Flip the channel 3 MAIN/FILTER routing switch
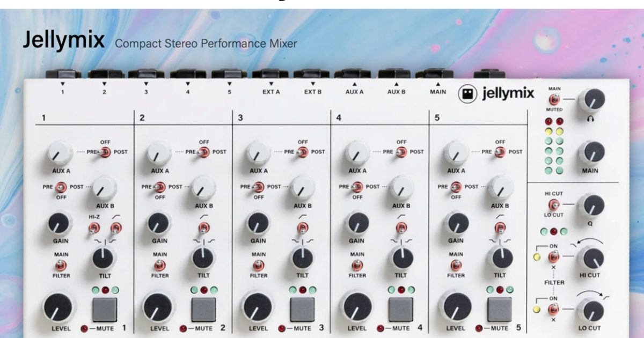 click(x=259, y=265)
